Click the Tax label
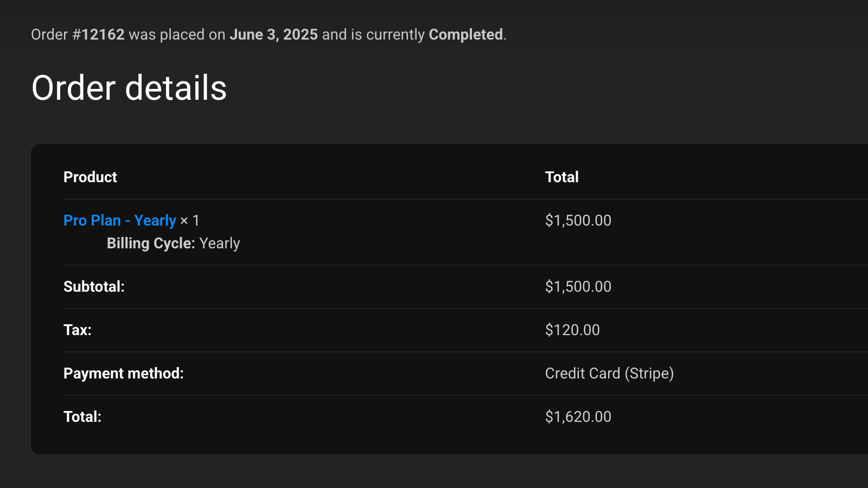The height and width of the screenshot is (488, 868). pyautogui.click(x=78, y=330)
